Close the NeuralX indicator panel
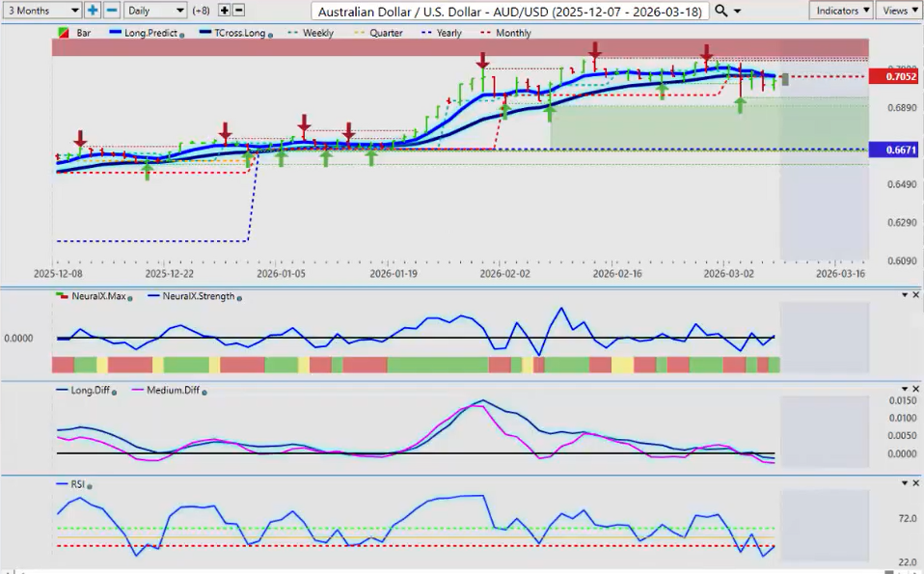Viewport: 924px width, 574px height. [x=915, y=294]
